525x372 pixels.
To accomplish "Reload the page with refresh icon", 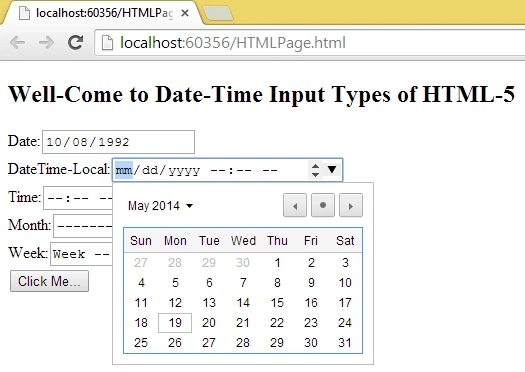I will [76, 42].
